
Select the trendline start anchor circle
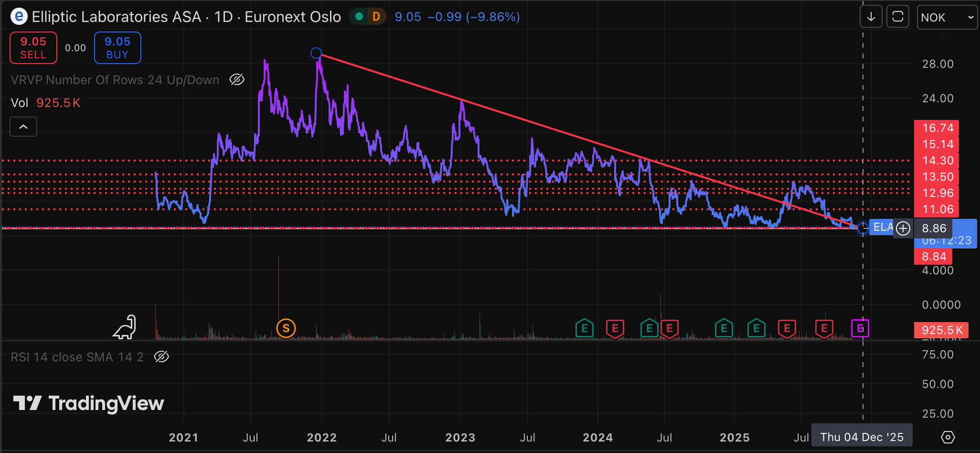point(316,53)
